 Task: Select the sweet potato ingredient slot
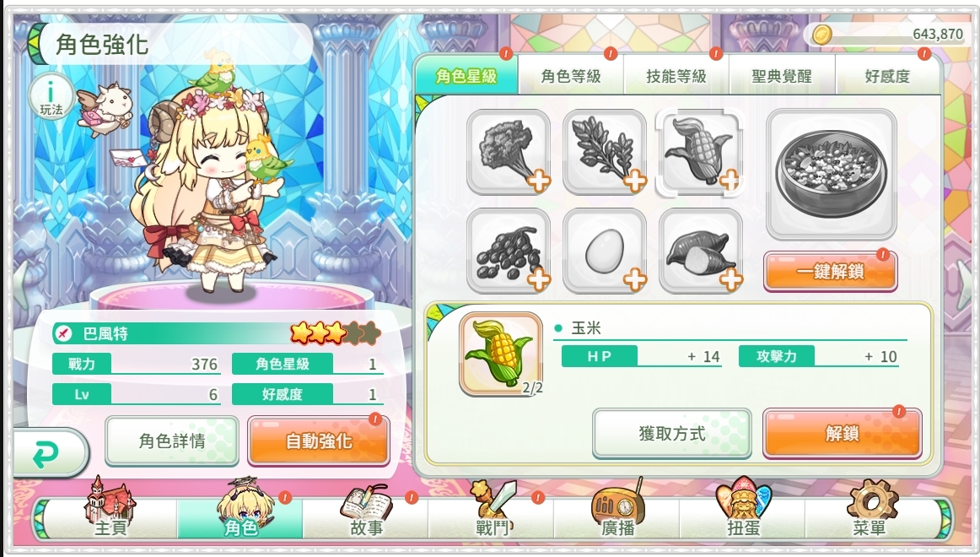click(700, 251)
